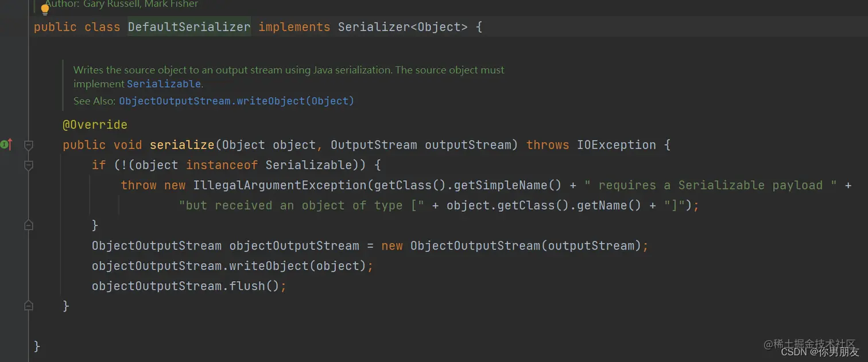This screenshot has width=868, height=362.
Task: Click the objectOutputStream variable declaration name
Action: [x=294, y=246]
